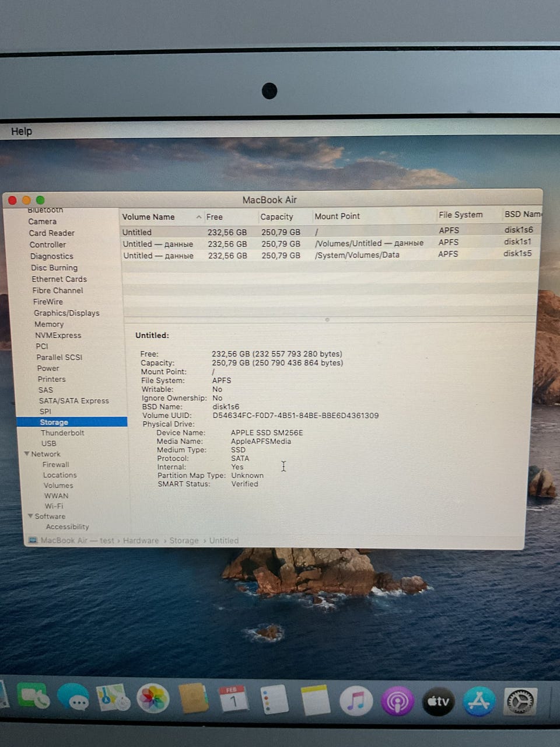
Task: Select Card Reader in the sidebar
Action: 51,233
